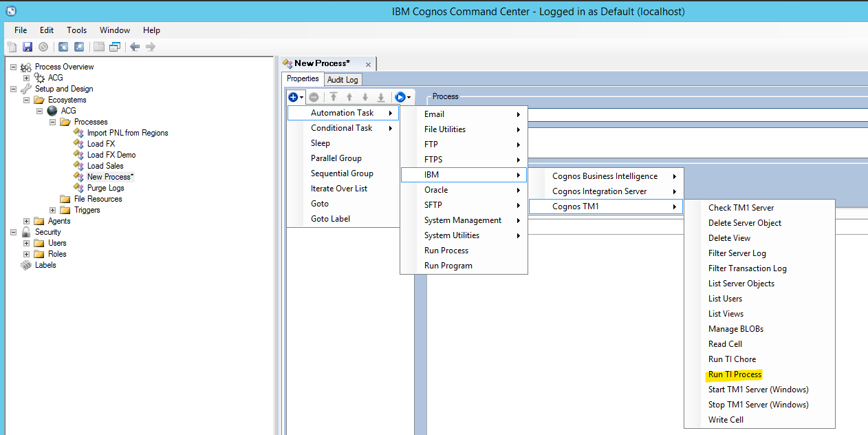Move the selected task to the top

click(x=334, y=97)
